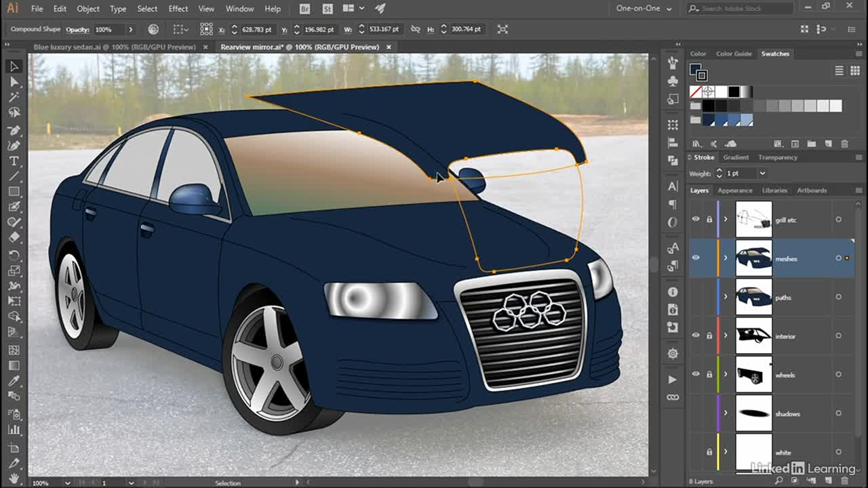Click the rocket GPU performance icon
This screenshot has width=868, height=488.
380,9
